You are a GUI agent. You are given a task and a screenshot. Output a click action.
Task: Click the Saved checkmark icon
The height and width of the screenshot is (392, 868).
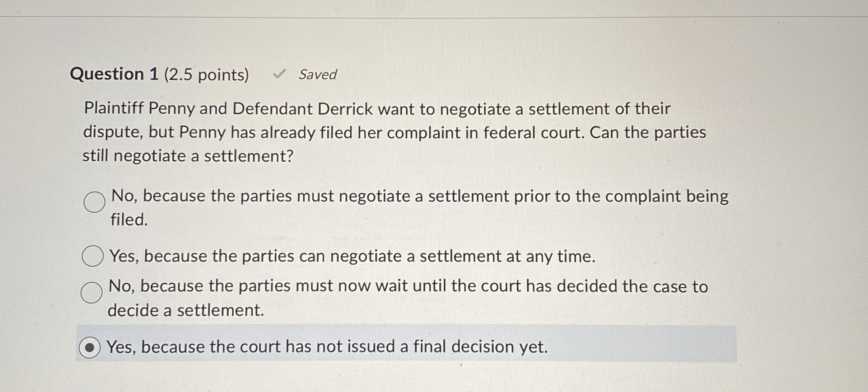(280, 74)
